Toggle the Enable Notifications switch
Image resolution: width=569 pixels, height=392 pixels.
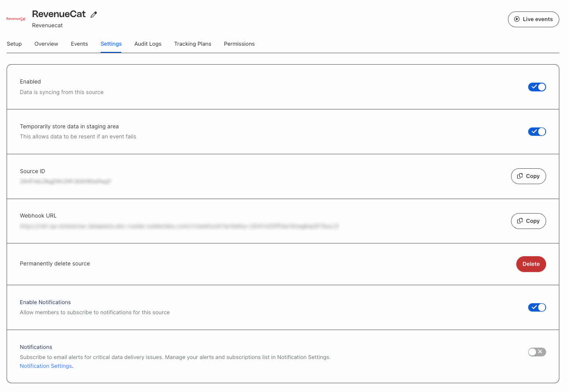(x=537, y=307)
